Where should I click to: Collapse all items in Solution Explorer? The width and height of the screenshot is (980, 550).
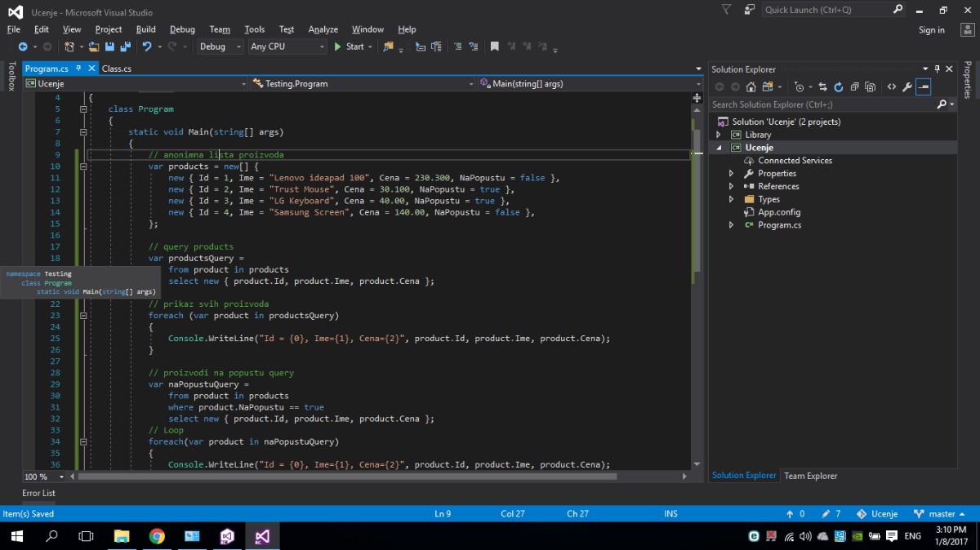(x=854, y=86)
